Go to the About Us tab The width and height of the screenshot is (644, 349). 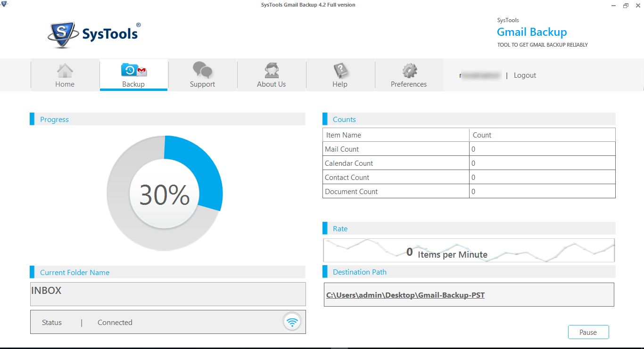[x=272, y=74]
